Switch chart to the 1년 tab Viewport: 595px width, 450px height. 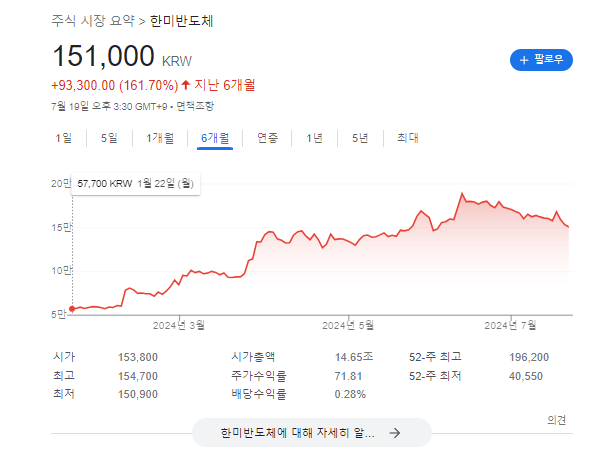315,138
